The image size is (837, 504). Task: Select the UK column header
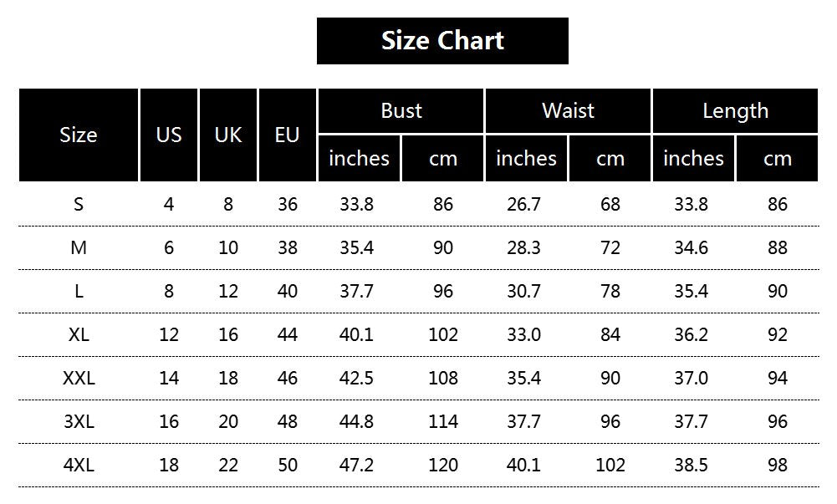pos(228,135)
